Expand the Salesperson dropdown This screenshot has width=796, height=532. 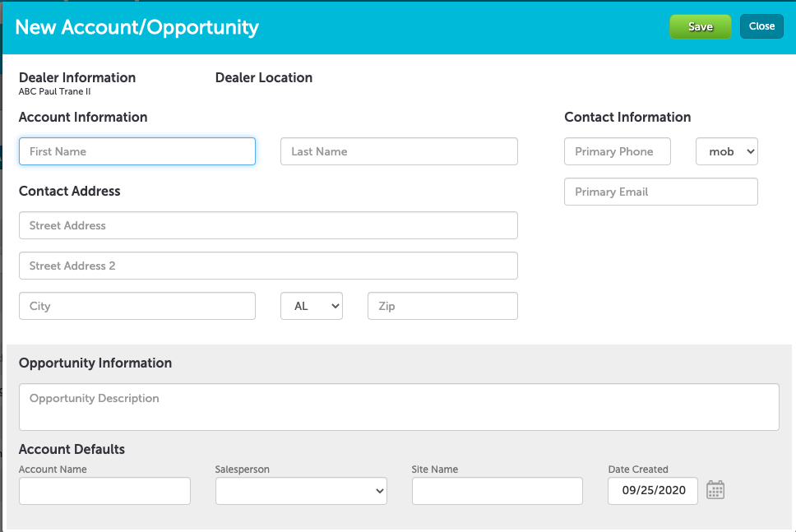point(301,491)
